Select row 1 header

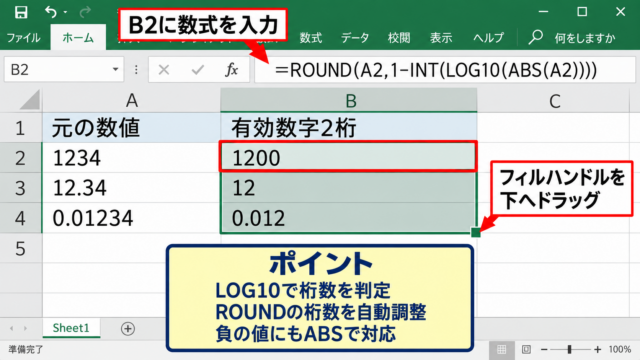[20, 128]
